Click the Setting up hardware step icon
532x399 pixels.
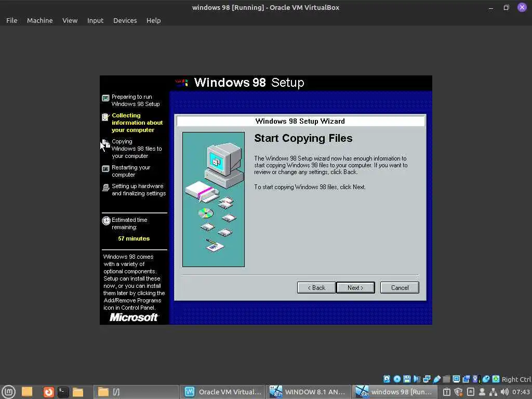tap(105, 187)
